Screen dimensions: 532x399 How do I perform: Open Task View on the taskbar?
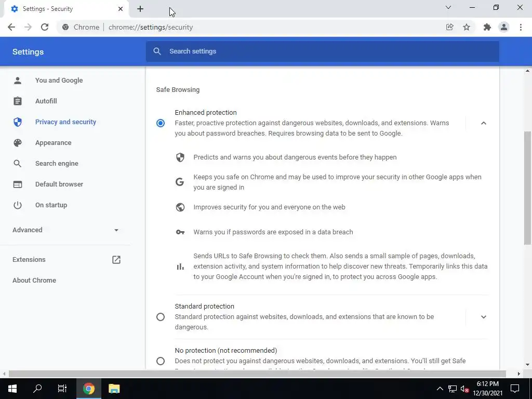(x=62, y=389)
